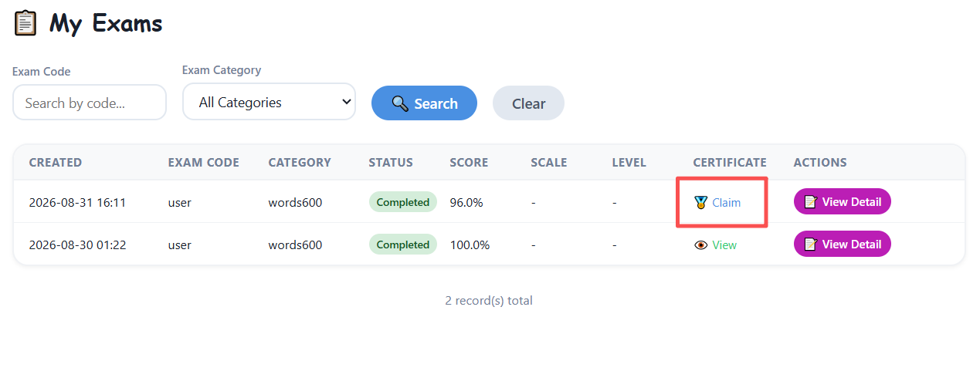The width and height of the screenshot is (980, 371).
Task: Click words600 in the 2026-08-30 row
Action: [295, 245]
